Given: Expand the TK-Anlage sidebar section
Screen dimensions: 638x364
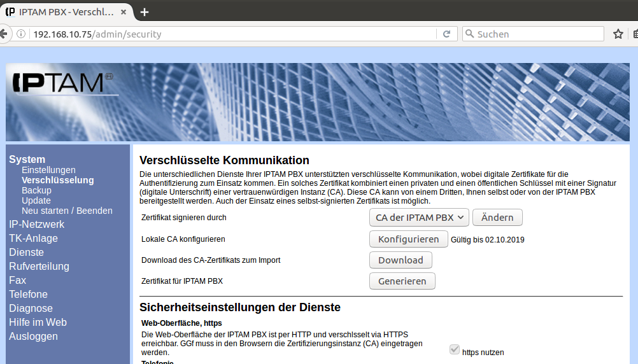Looking at the screenshot, I should pyautogui.click(x=33, y=238).
